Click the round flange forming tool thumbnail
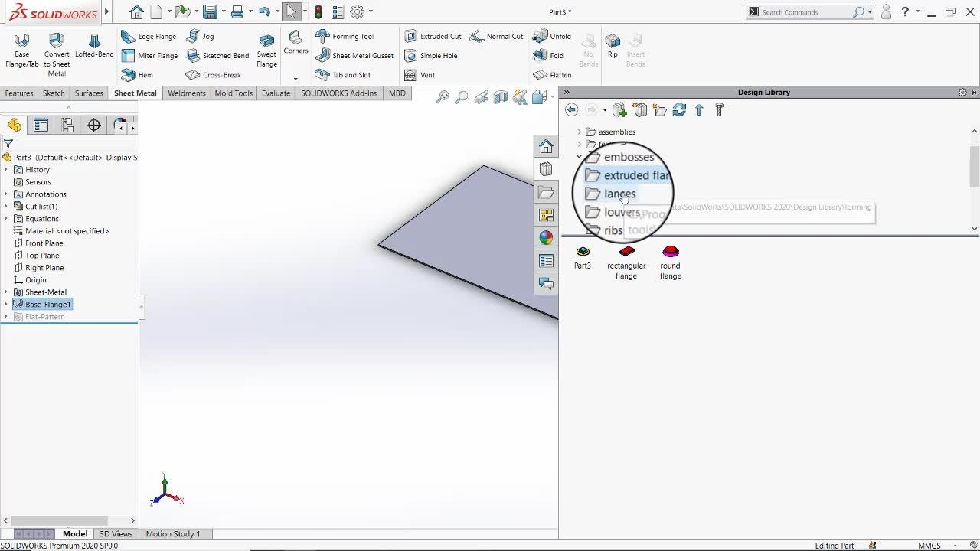 coord(671,252)
